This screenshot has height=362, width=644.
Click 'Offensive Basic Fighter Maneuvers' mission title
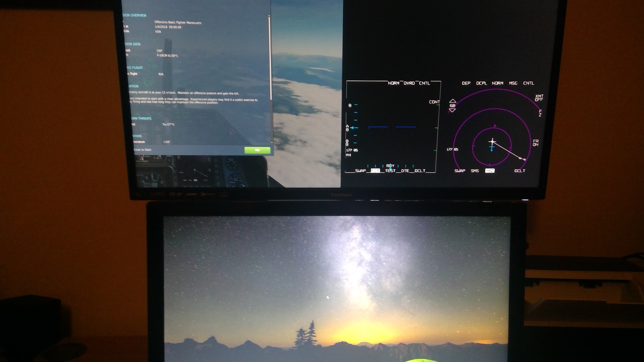178,22
